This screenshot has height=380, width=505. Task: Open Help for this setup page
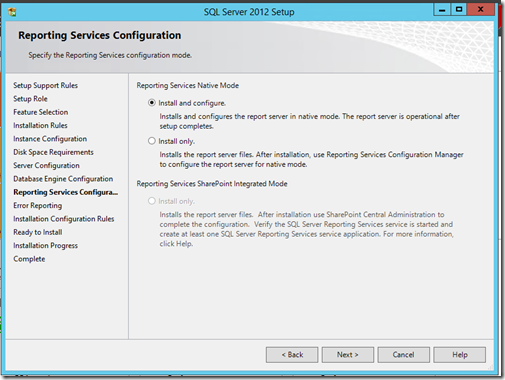click(x=460, y=355)
